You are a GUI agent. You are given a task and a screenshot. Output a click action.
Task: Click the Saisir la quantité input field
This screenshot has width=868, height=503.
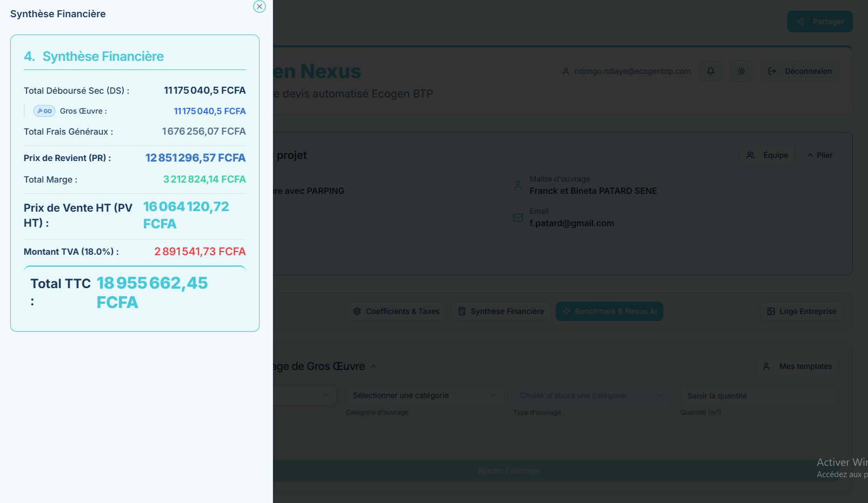760,395
